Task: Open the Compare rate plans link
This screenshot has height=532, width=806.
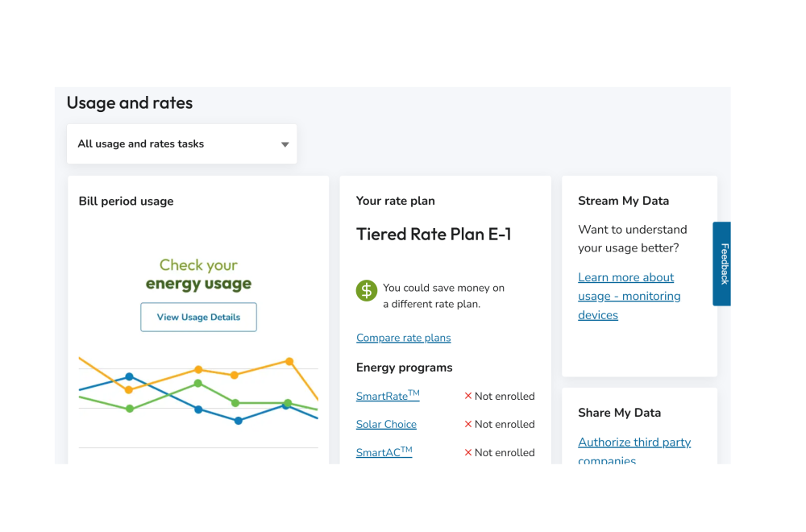Action: pyautogui.click(x=404, y=338)
